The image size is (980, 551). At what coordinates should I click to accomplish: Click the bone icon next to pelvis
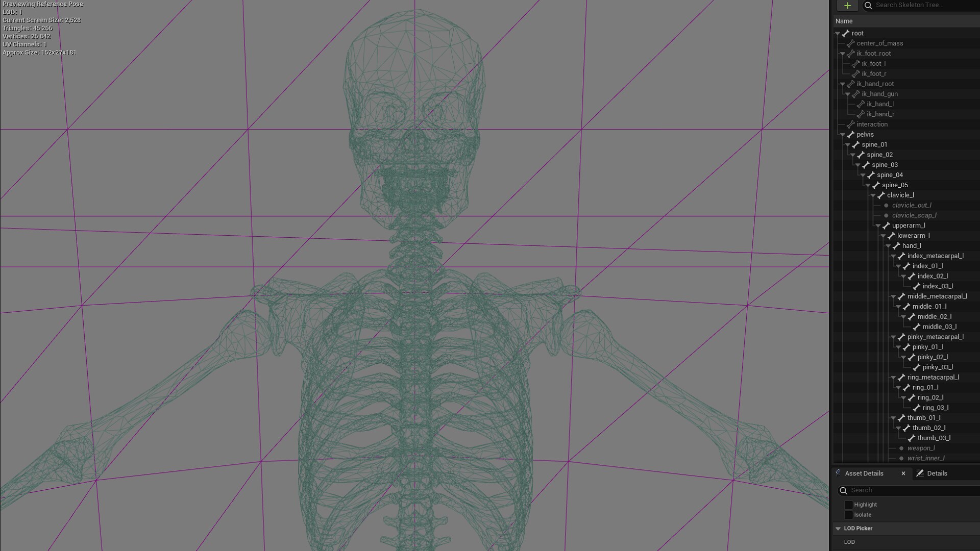coord(851,134)
